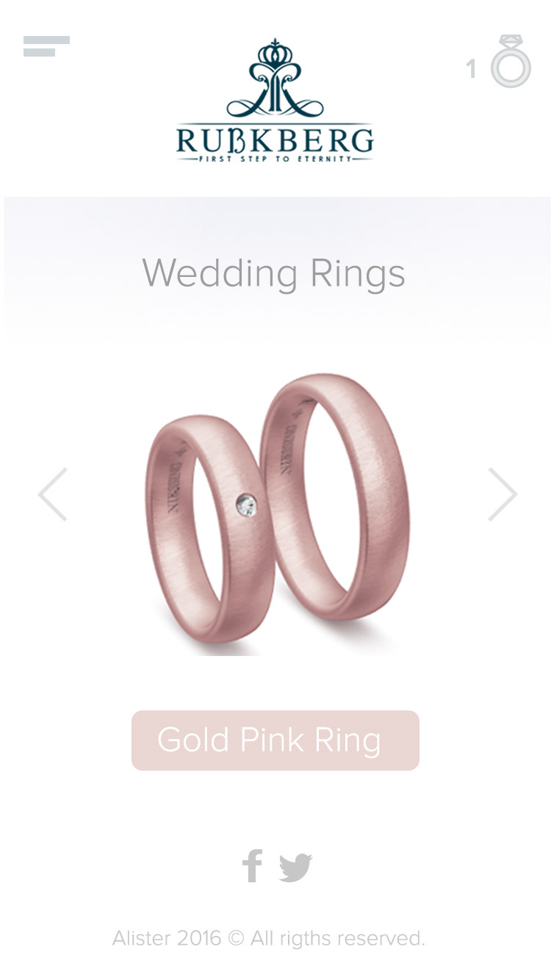
Task: Click the smaller ring with the diamond
Action: [210, 529]
